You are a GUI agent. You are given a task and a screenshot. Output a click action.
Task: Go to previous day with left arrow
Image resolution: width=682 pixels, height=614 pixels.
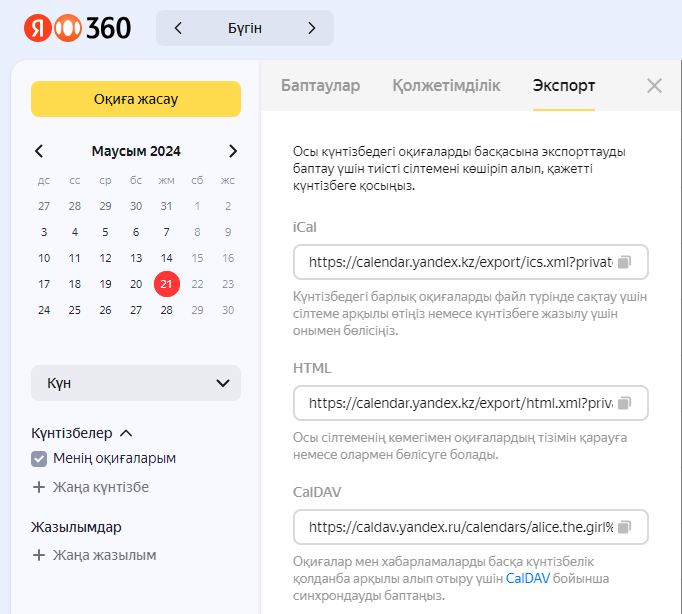178,28
